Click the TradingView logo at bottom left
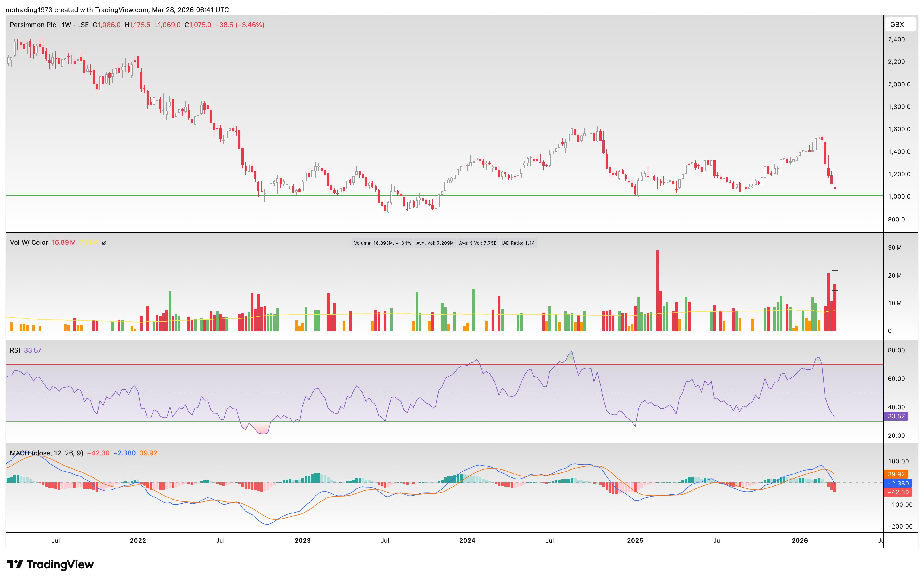This screenshot has width=924, height=581. coord(50,564)
